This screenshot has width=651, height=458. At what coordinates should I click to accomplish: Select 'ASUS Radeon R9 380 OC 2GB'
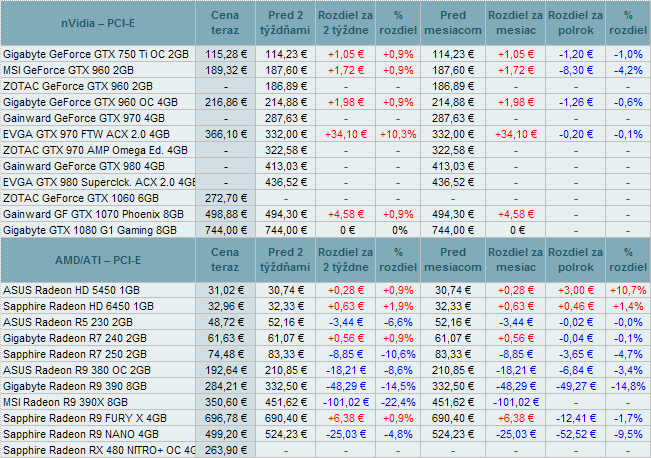[x=77, y=370]
